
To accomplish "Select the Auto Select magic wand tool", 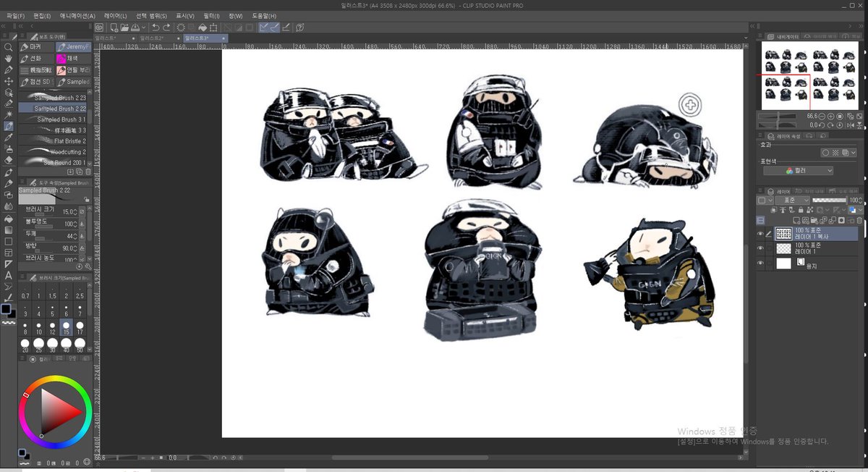I will 9,114.
